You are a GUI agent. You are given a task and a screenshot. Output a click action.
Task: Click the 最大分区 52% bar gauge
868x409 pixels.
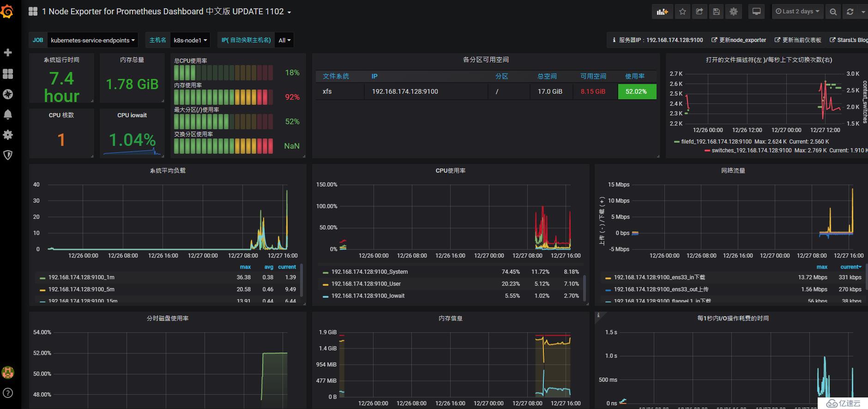[224, 121]
